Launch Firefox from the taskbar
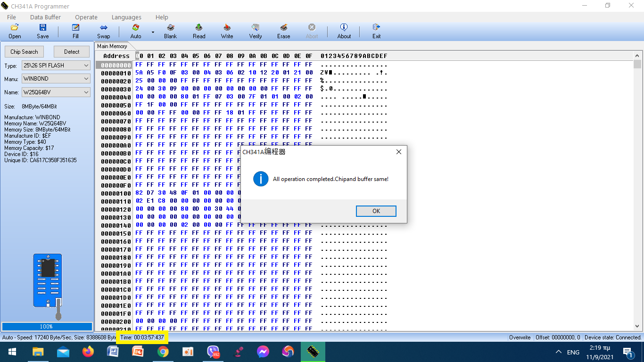This screenshot has width=644, height=362. pos(88,352)
